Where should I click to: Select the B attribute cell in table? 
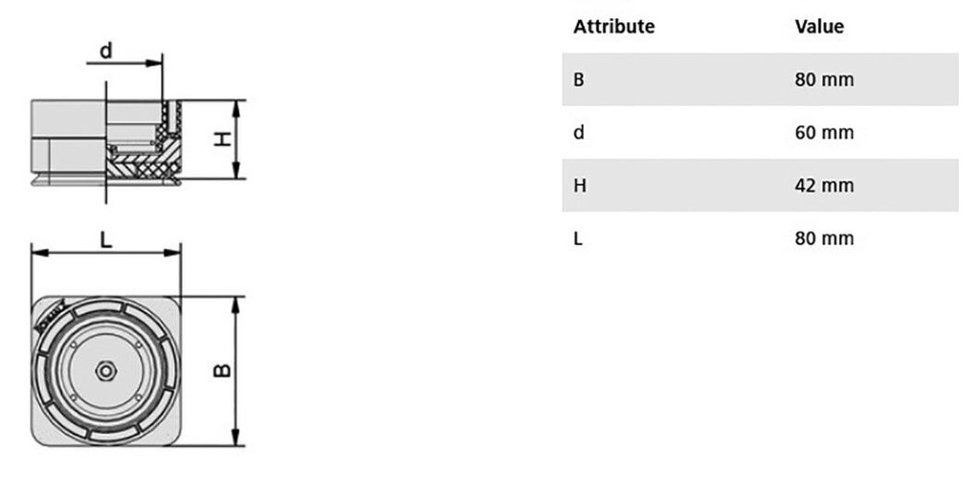(x=578, y=79)
